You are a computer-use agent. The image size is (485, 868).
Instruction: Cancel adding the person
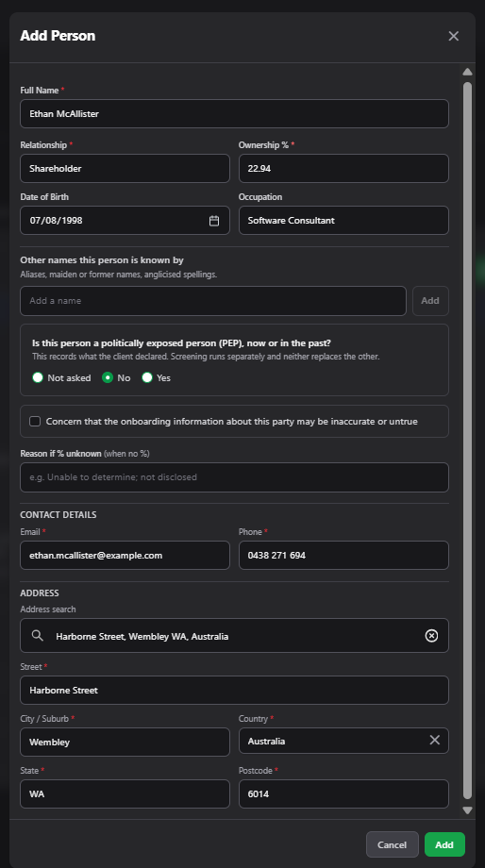click(x=392, y=844)
